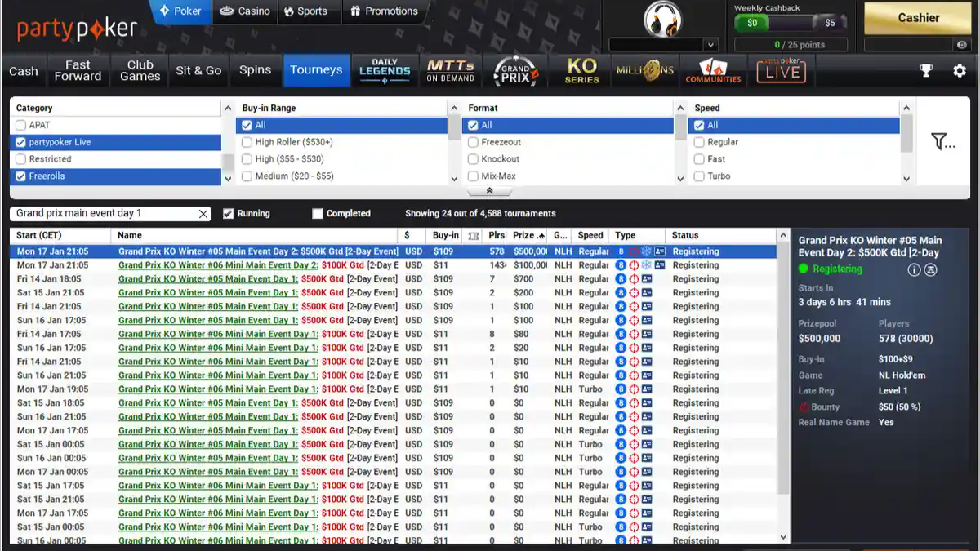Open the trophy leaderboard icon
Image resolution: width=980 pixels, height=551 pixels.
(925, 71)
